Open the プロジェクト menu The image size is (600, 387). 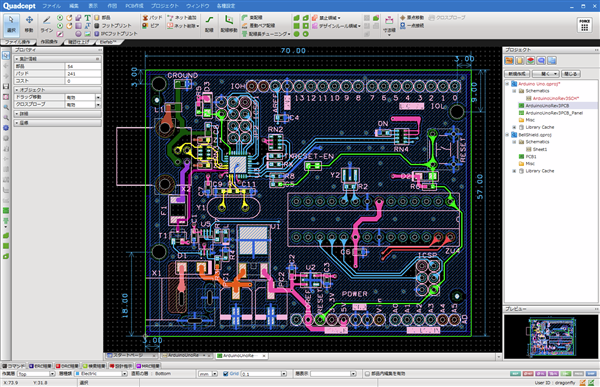165,6
